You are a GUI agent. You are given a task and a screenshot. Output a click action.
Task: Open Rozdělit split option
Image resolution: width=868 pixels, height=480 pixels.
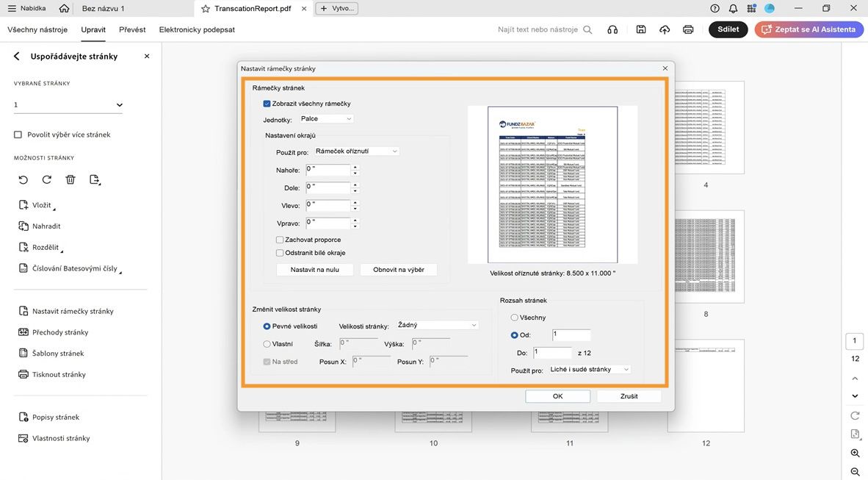tap(40, 247)
